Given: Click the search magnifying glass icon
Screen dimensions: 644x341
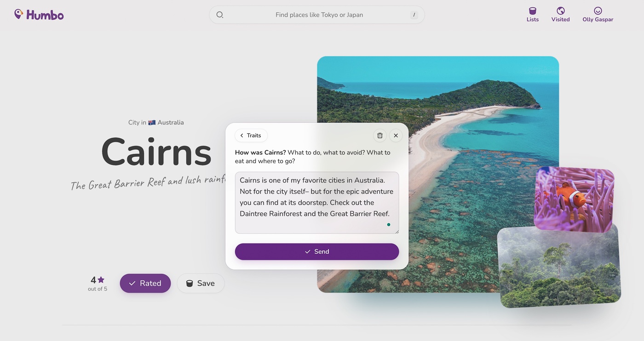Looking at the screenshot, I should (x=219, y=14).
